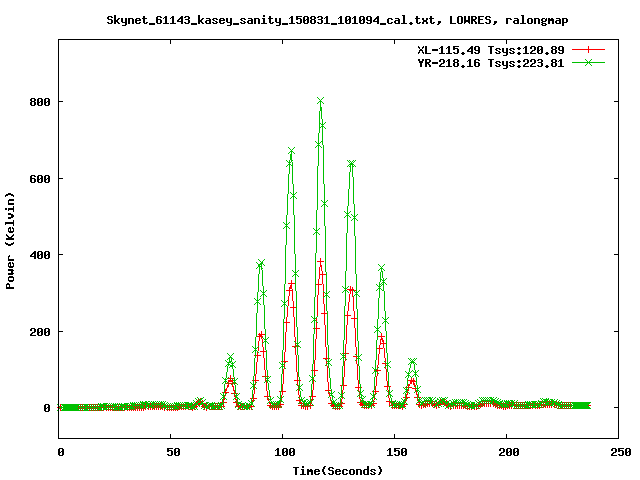Image resolution: width=640 pixels, height=480 pixels.
Task: Click the tallest green peak near 800 Kelvin
Action: click(x=321, y=101)
